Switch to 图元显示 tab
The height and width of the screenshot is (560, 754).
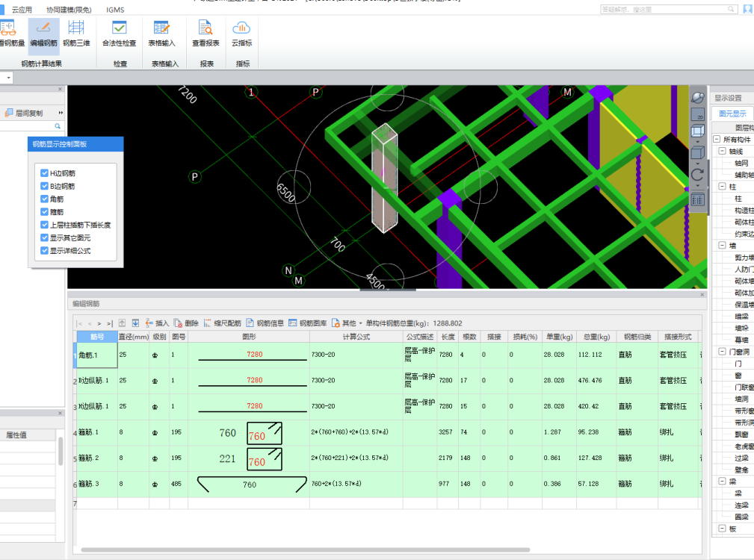(732, 113)
